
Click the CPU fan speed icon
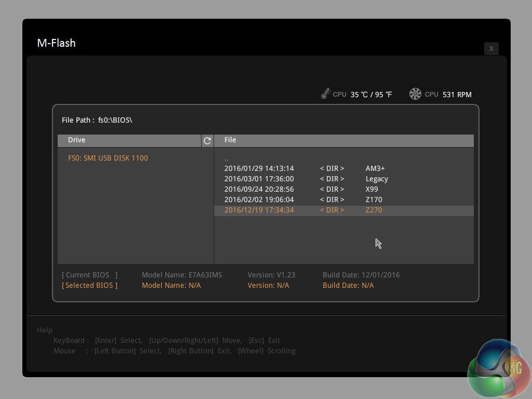pyautogui.click(x=415, y=94)
